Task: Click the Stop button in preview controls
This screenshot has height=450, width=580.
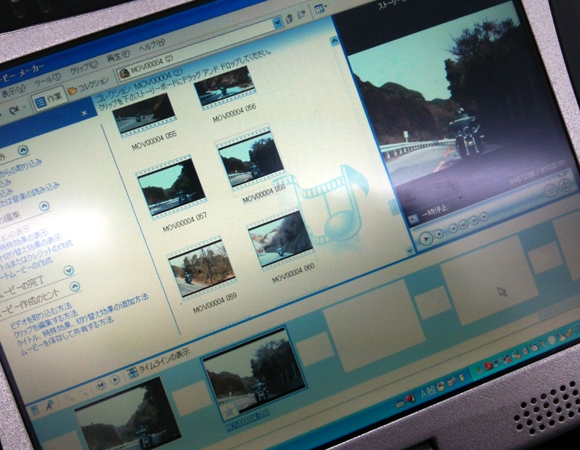Action: 439,234
